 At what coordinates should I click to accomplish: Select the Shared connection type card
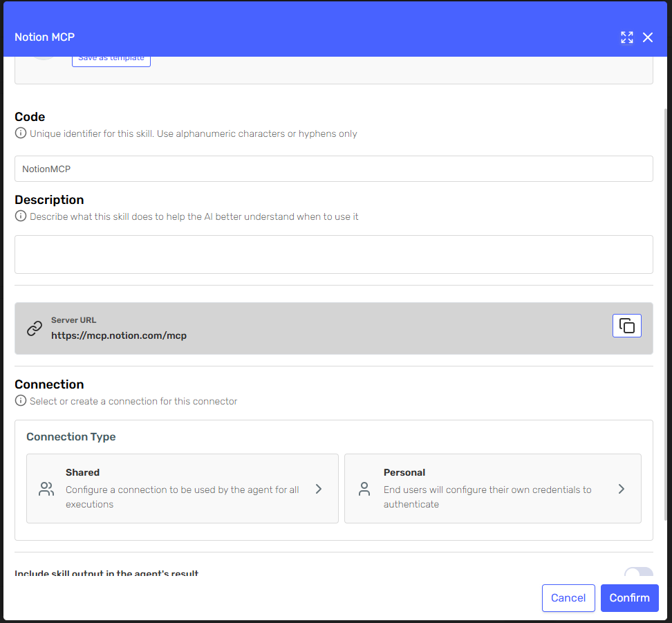click(x=182, y=488)
